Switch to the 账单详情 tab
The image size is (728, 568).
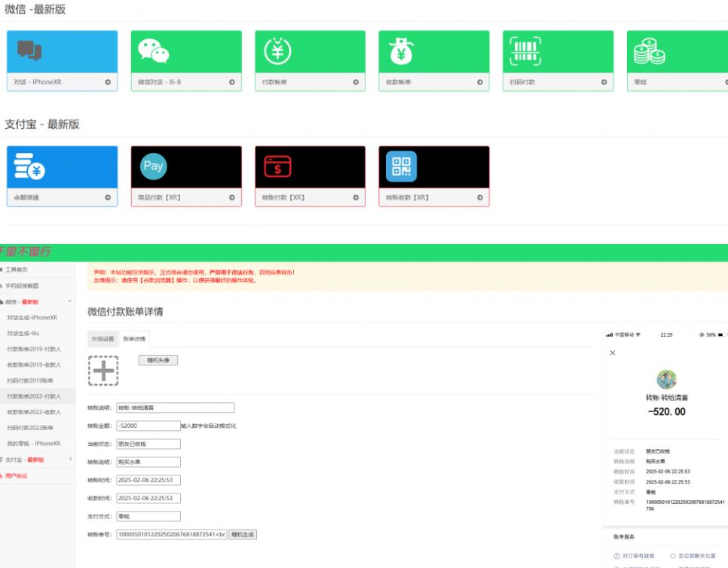click(134, 339)
